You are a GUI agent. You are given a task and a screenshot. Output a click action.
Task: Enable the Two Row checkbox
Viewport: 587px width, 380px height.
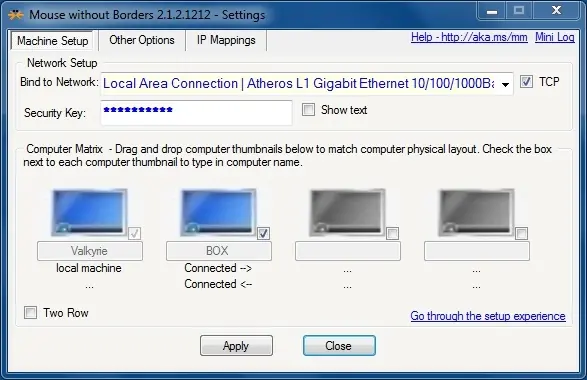(30, 312)
